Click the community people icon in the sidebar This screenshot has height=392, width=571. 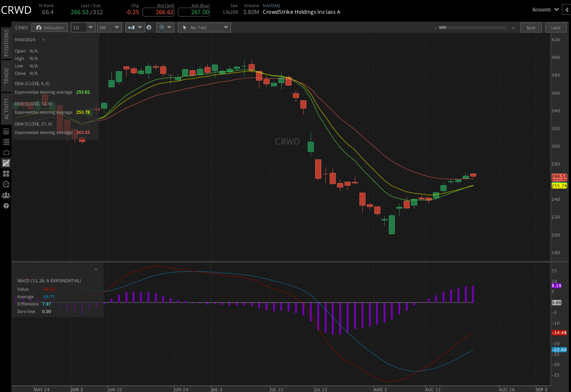coord(6,195)
